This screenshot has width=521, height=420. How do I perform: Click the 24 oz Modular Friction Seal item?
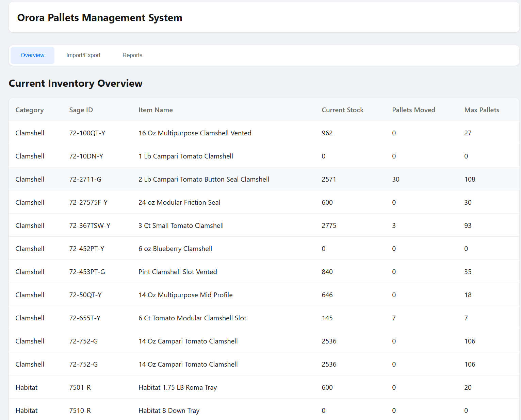pos(179,202)
